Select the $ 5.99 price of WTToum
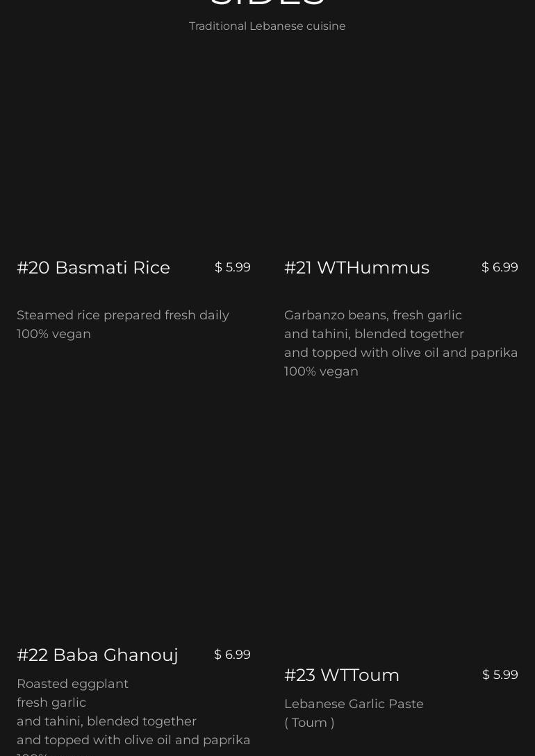Image resolution: width=535 pixels, height=756 pixels. 500,675
